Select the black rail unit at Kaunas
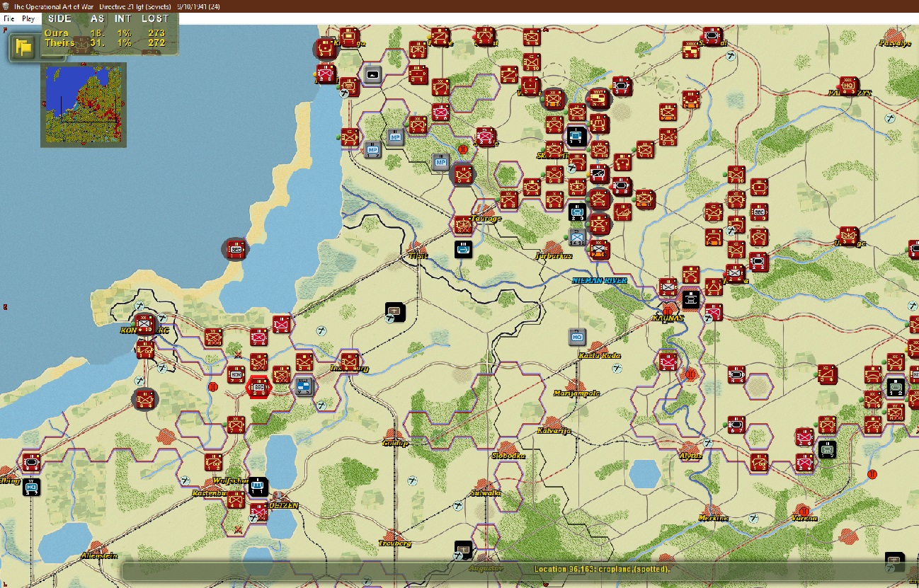Viewport: 919px width, 588px height. click(692, 300)
